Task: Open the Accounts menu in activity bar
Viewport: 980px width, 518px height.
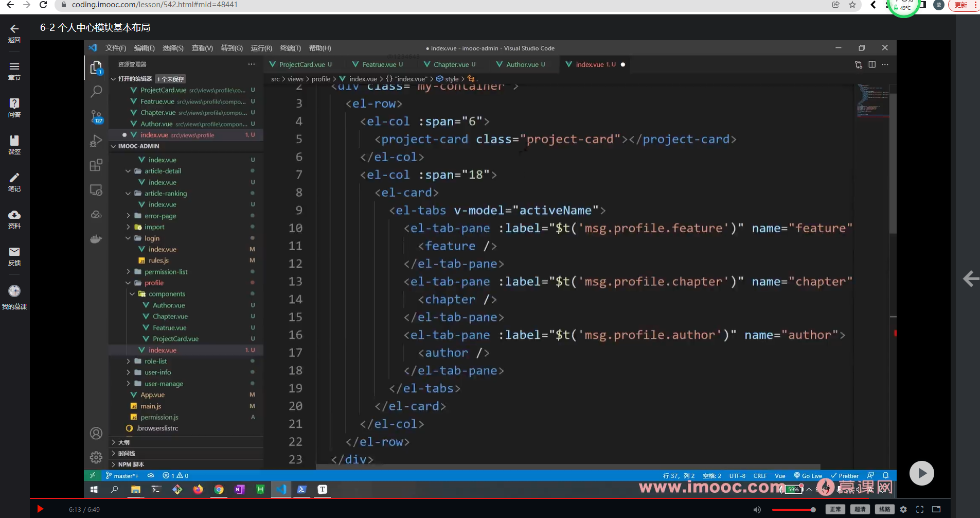Action: (x=96, y=433)
